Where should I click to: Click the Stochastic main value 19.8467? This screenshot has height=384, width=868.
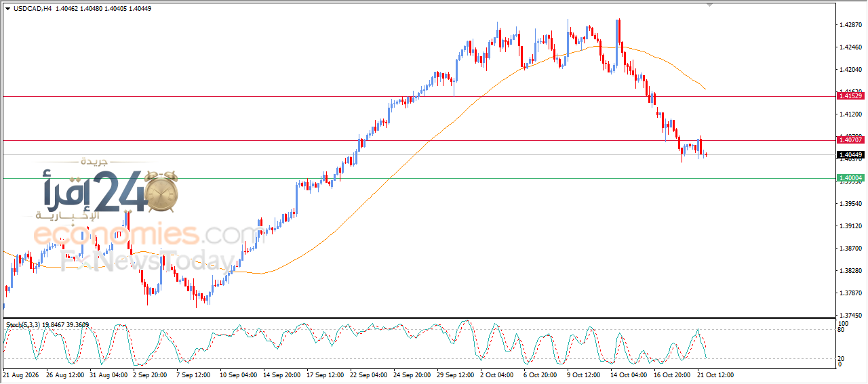[x=53, y=325]
